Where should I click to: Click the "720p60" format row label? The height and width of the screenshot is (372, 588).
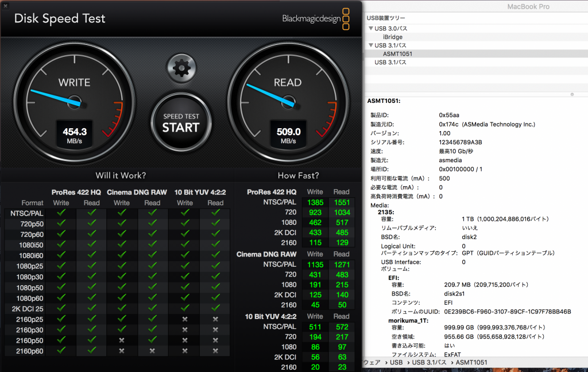tap(32, 235)
